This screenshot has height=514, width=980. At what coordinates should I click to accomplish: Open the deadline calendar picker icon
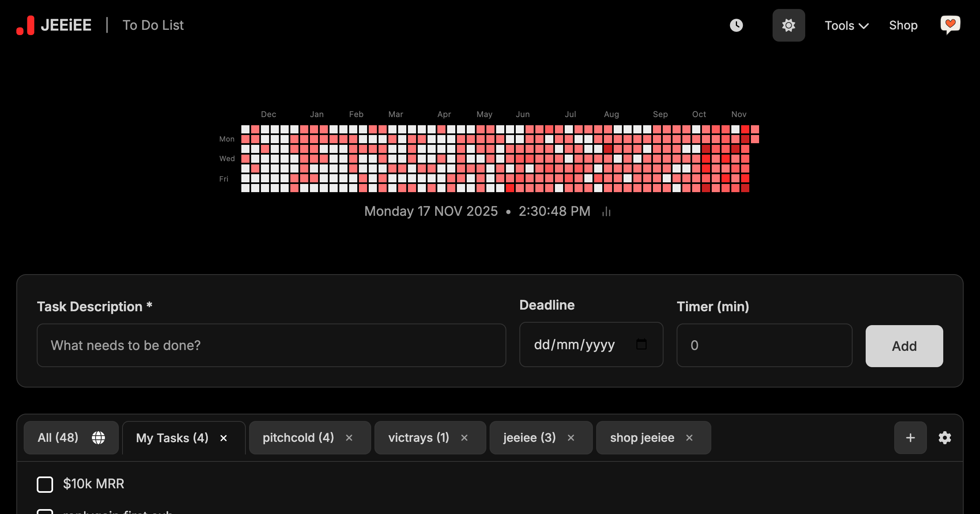pos(641,345)
